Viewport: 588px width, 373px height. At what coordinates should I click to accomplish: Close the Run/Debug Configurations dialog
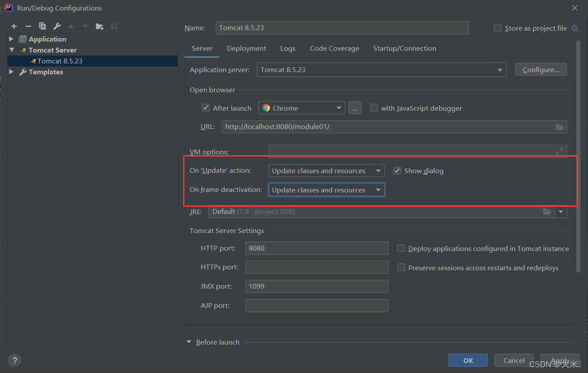click(x=575, y=7)
